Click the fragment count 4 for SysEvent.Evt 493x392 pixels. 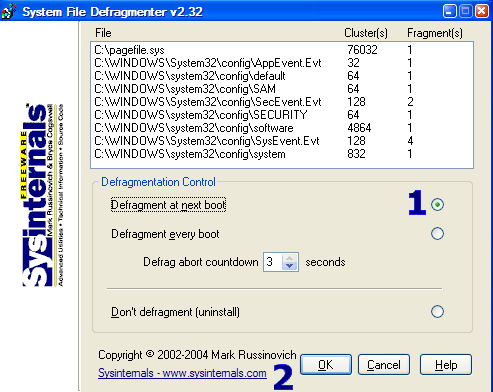tap(410, 141)
